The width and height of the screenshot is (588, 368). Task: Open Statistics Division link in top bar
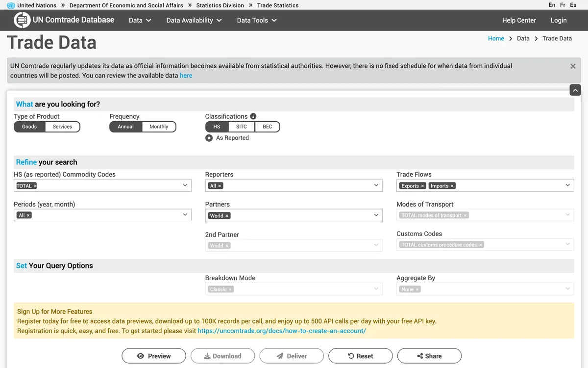(220, 5)
